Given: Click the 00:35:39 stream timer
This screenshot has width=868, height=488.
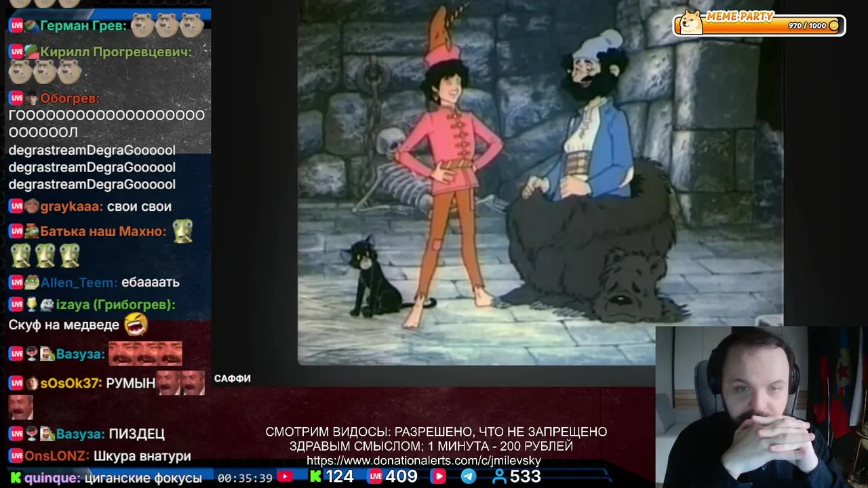Looking at the screenshot, I should [x=245, y=478].
